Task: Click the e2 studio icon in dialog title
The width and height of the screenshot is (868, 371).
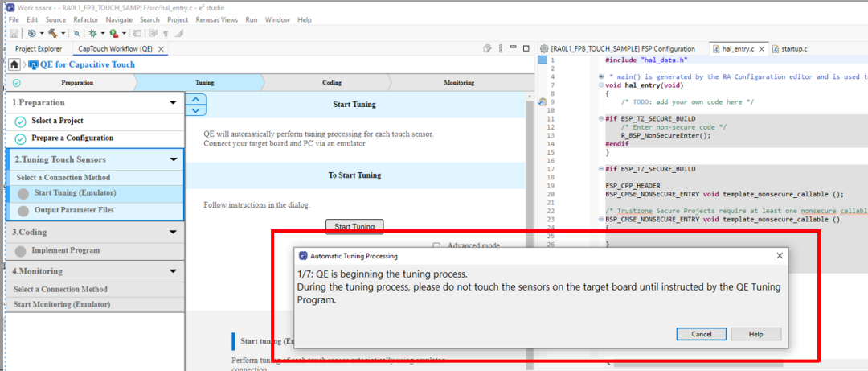Action: [x=303, y=256]
